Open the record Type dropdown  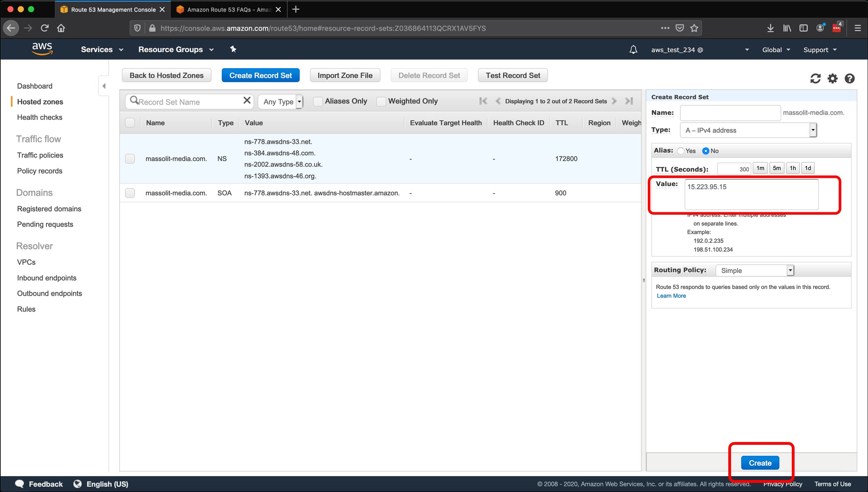748,130
